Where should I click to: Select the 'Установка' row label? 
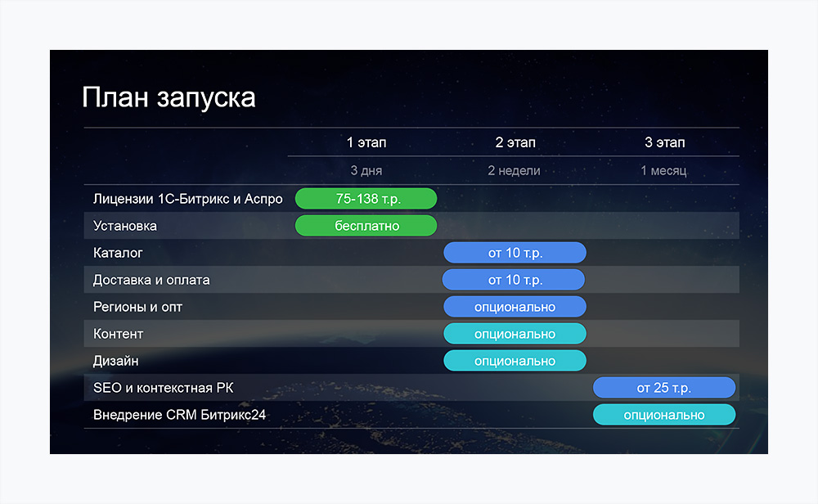[x=125, y=225]
